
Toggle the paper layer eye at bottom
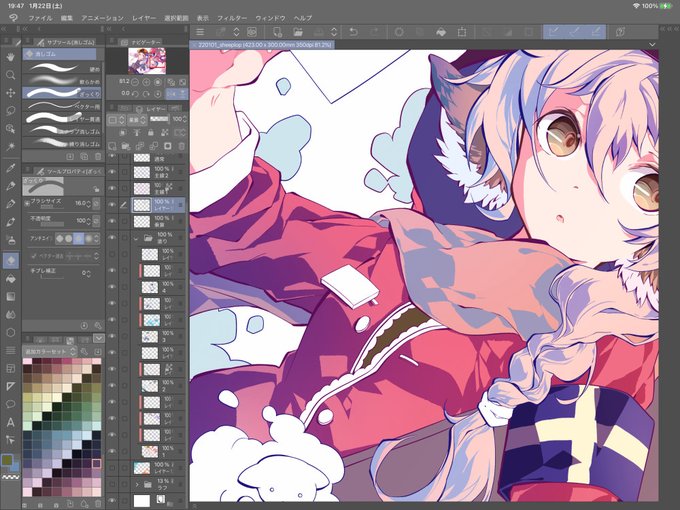[112, 500]
